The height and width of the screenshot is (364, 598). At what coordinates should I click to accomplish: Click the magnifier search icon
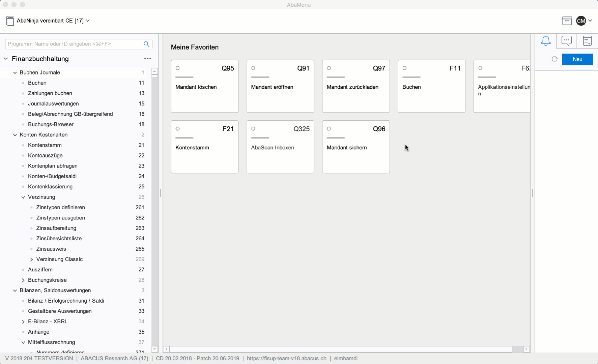146,44
